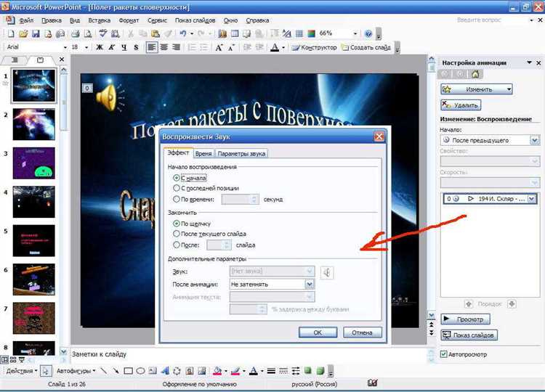Screen dimensions: 545x392
Task: Select the Oval shape tool
Action: (140, 371)
